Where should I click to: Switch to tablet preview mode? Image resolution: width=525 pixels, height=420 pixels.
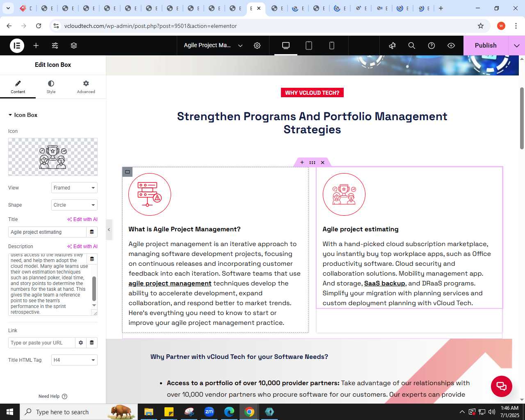pyautogui.click(x=309, y=46)
